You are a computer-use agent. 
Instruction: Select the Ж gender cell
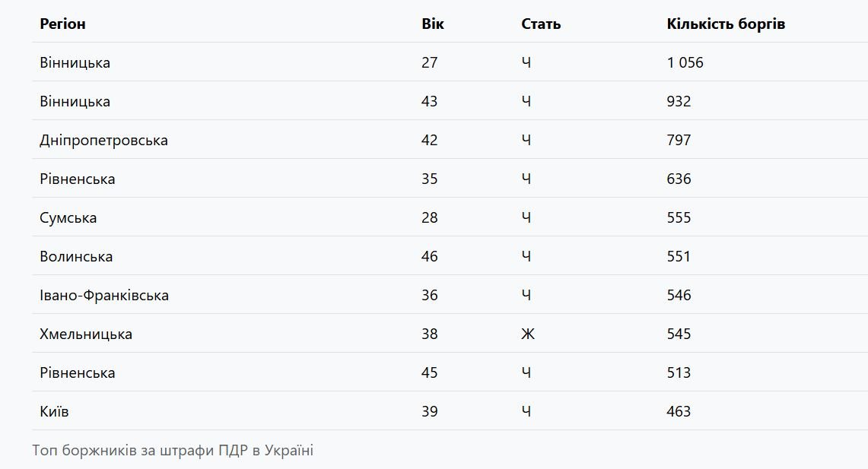528,334
